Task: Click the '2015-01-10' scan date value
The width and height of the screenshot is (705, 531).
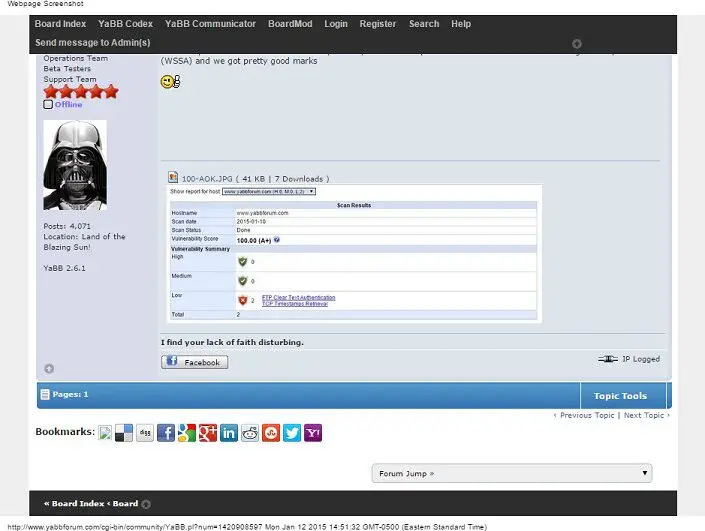Action: tap(251, 222)
